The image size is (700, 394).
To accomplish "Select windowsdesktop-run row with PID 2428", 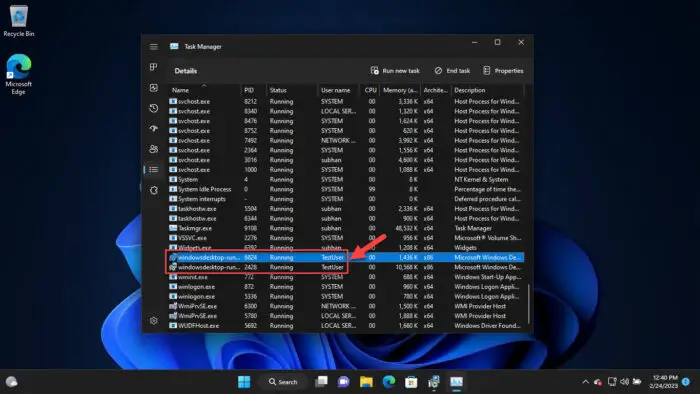I will 346,267.
